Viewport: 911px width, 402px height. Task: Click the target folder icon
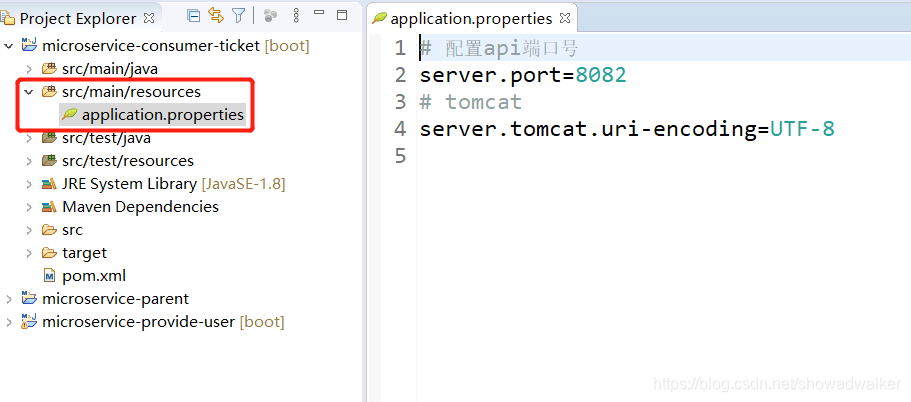coord(49,253)
